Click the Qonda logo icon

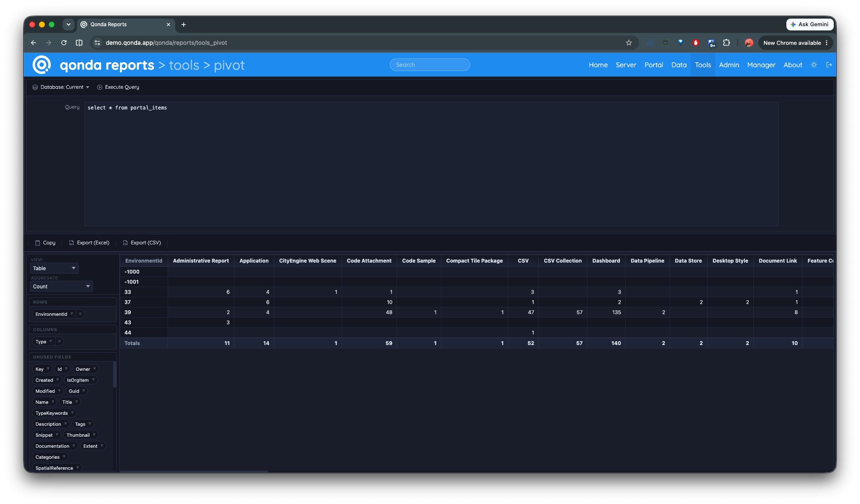41,65
